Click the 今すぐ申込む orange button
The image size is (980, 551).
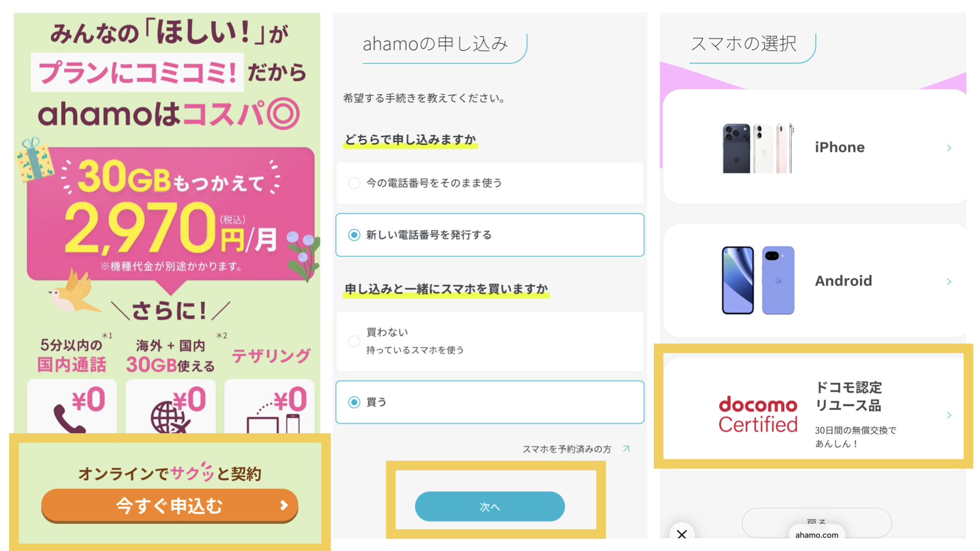point(169,506)
